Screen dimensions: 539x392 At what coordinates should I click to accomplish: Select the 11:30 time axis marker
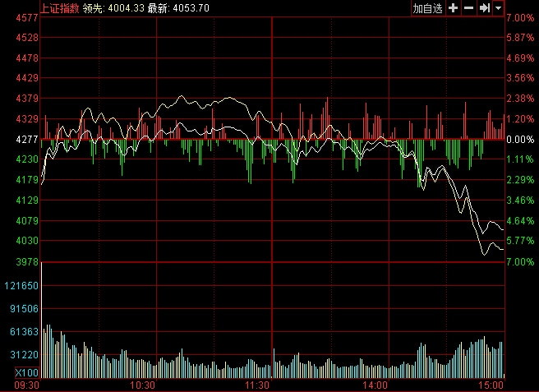(259, 385)
